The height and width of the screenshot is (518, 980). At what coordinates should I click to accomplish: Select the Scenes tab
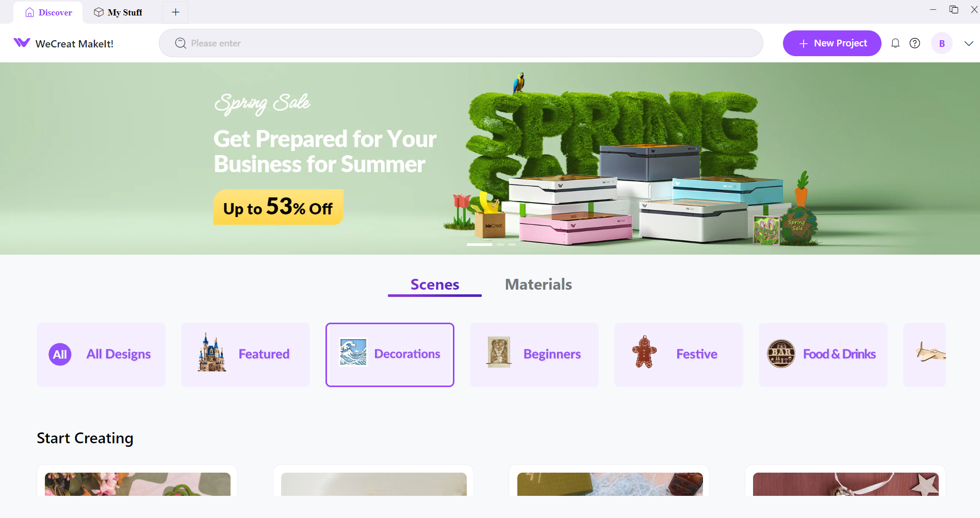coord(435,285)
